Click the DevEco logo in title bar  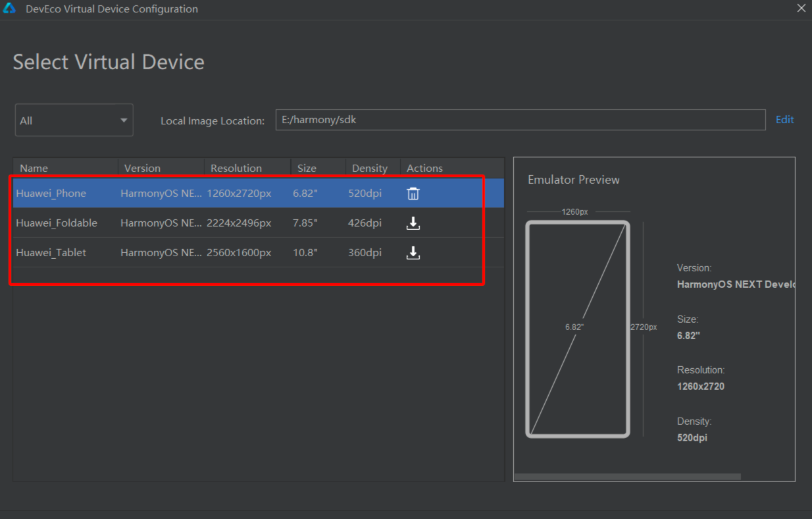coord(9,9)
